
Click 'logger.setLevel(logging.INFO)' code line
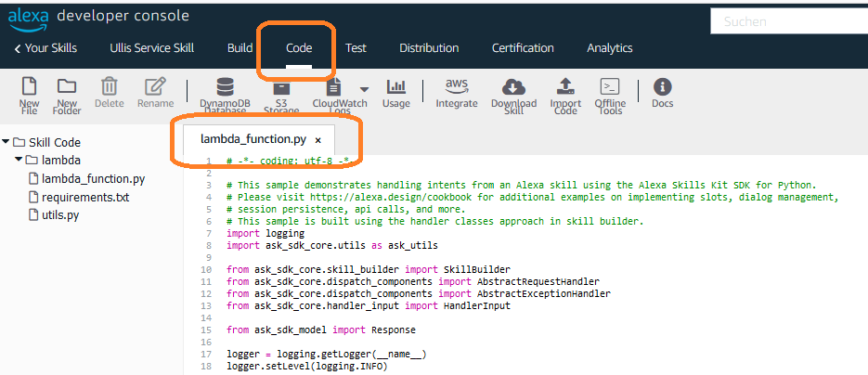[x=306, y=366]
